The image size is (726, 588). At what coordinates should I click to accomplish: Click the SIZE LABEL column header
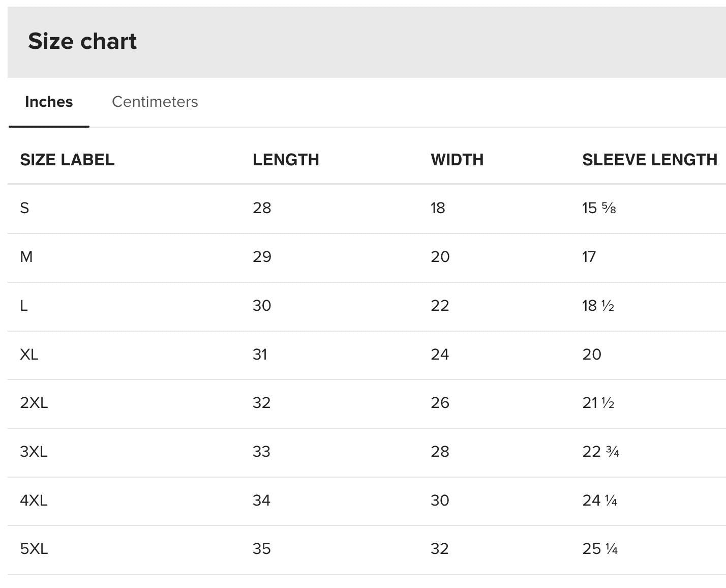coord(67,160)
